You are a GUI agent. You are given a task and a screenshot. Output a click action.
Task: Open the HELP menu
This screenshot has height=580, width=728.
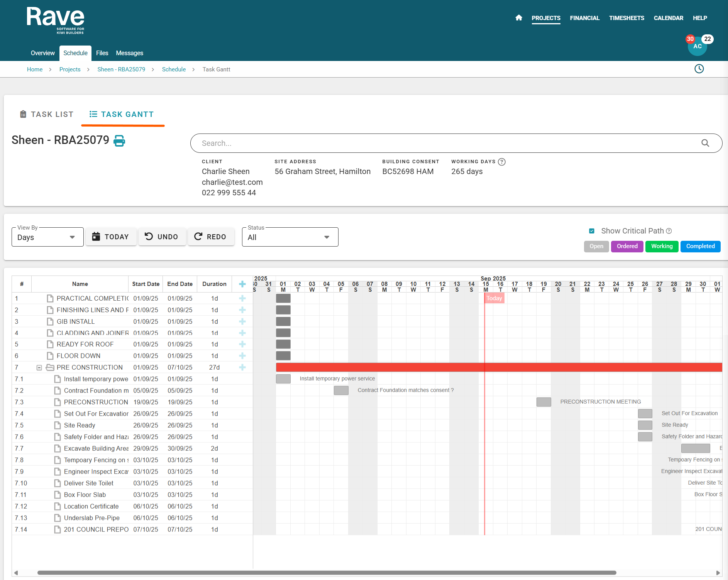[x=700, y=18]
